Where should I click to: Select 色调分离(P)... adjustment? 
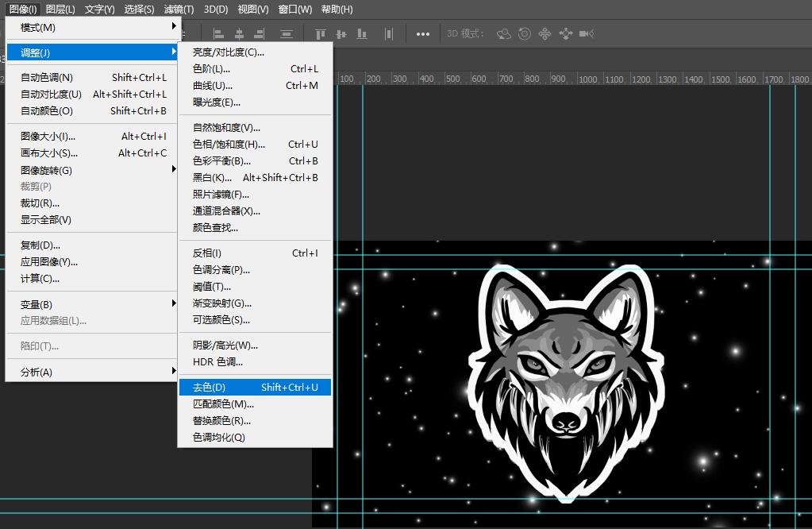256,269
